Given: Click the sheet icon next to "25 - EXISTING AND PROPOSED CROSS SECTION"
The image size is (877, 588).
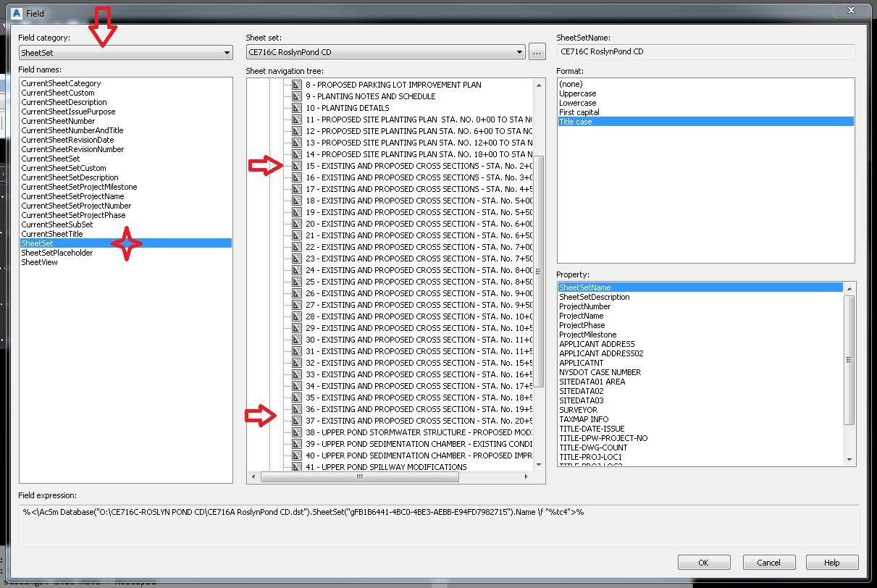Looking at the screenshot, I should pyautogui.click(x=296, y=281).
